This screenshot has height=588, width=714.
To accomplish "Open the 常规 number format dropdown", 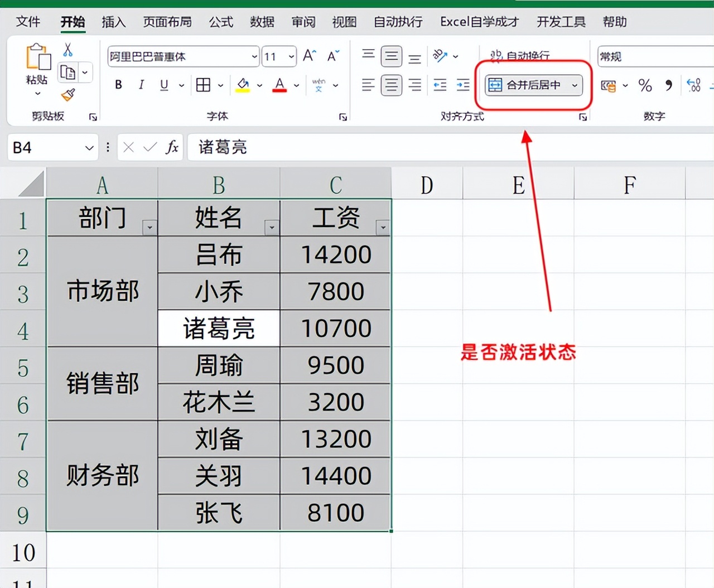I will pos(655,56).
